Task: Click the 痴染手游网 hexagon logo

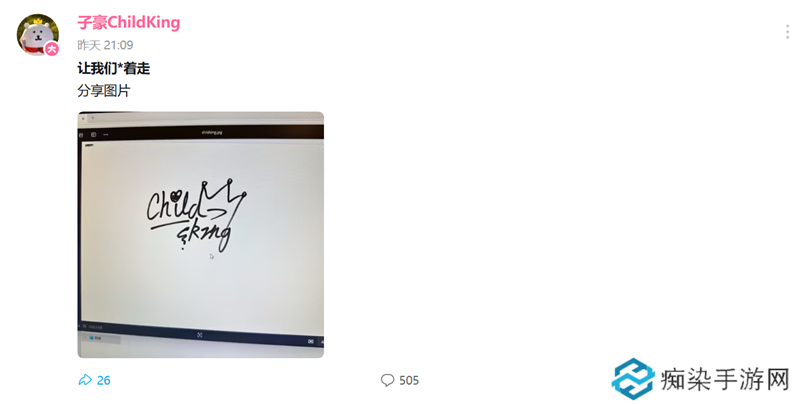Action: (633, 378)
